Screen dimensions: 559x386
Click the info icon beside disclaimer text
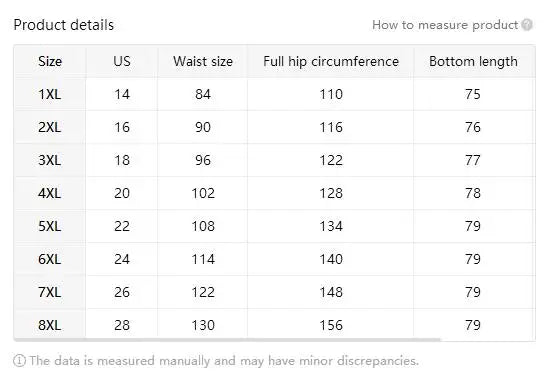(x=19, y=360)
